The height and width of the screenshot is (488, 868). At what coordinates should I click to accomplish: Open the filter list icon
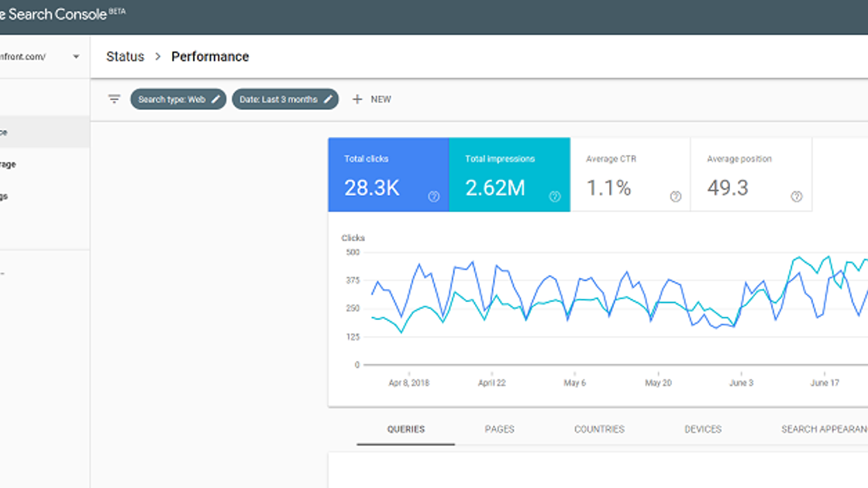114,99
